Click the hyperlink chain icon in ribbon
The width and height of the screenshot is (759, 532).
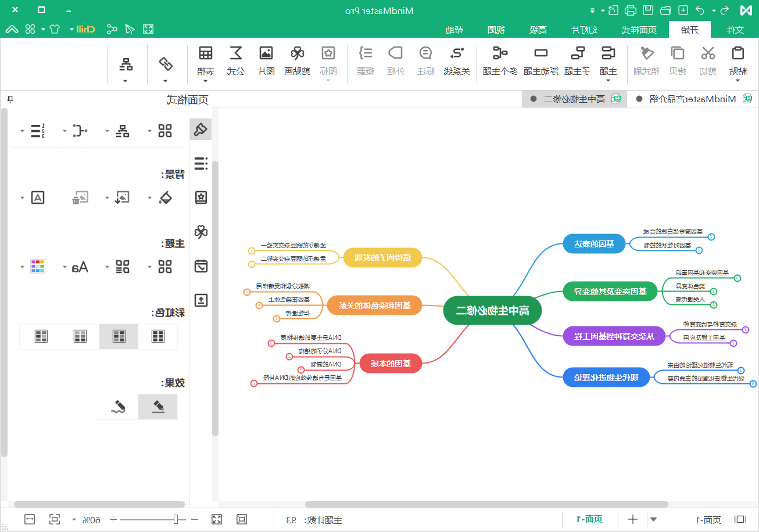click(166, 63)
